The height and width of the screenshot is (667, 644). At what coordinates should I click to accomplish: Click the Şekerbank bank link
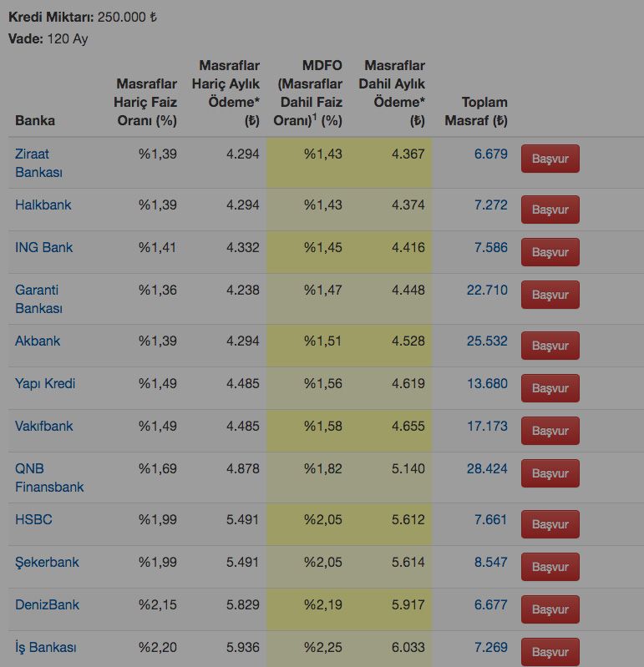click(47, 562)
